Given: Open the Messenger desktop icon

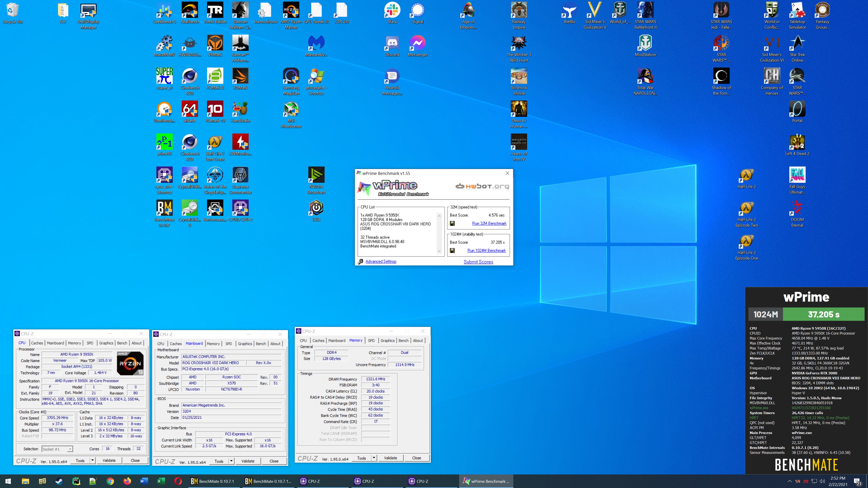Looking at the screenshot, I should point(417,46).
